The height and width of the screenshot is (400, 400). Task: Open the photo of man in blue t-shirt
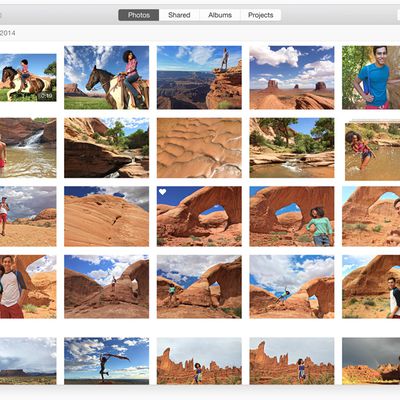(371, 77)
